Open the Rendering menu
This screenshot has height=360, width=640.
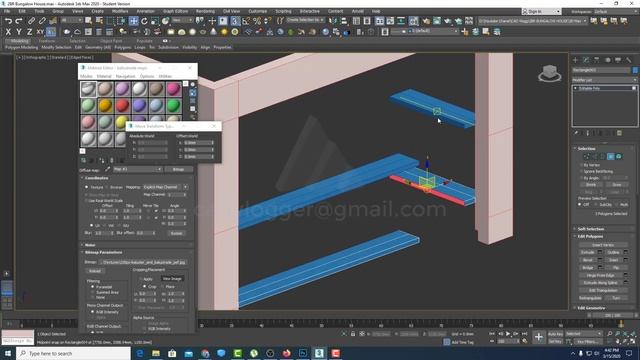tap(205, 11)
